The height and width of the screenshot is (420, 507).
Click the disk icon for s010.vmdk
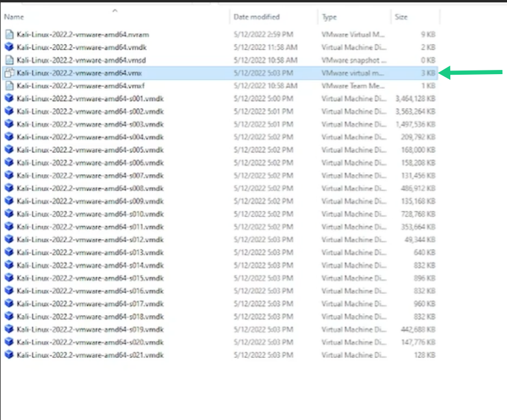point(10,214)
